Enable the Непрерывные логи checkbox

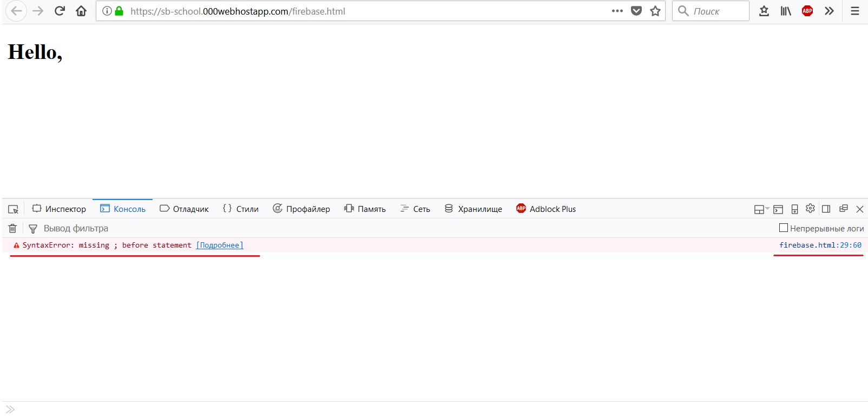(783, 228)
